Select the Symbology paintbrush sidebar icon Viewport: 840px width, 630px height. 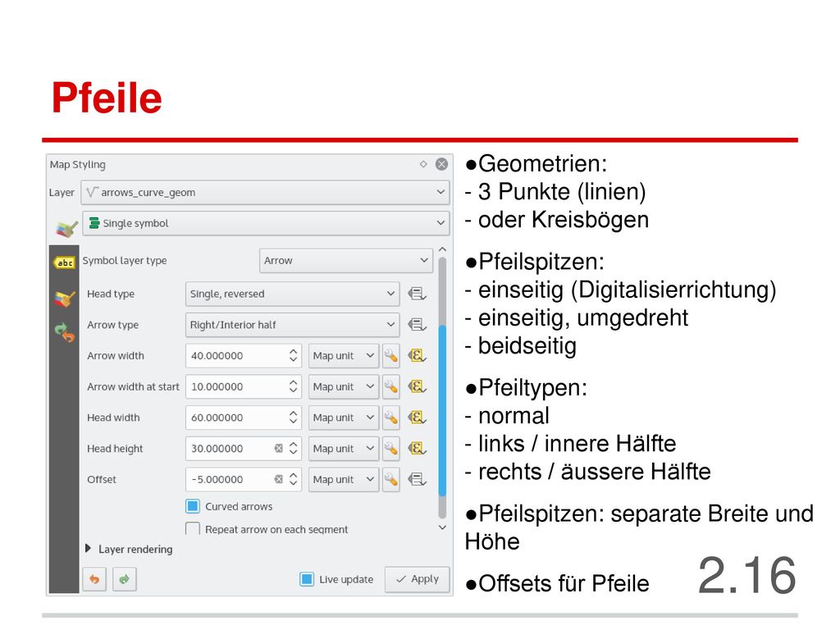[64, 298]
